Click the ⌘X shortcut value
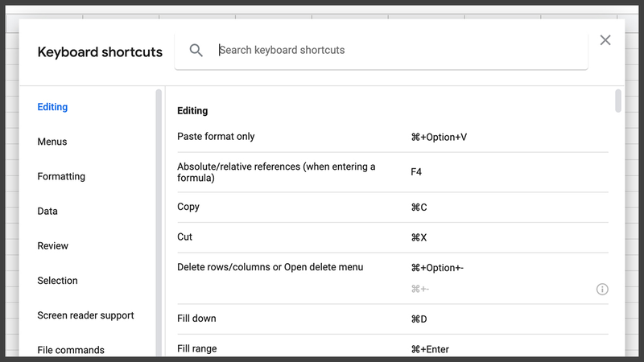Image resolution: width=644 pixels, height=362 pixels. tap(419, 237)
